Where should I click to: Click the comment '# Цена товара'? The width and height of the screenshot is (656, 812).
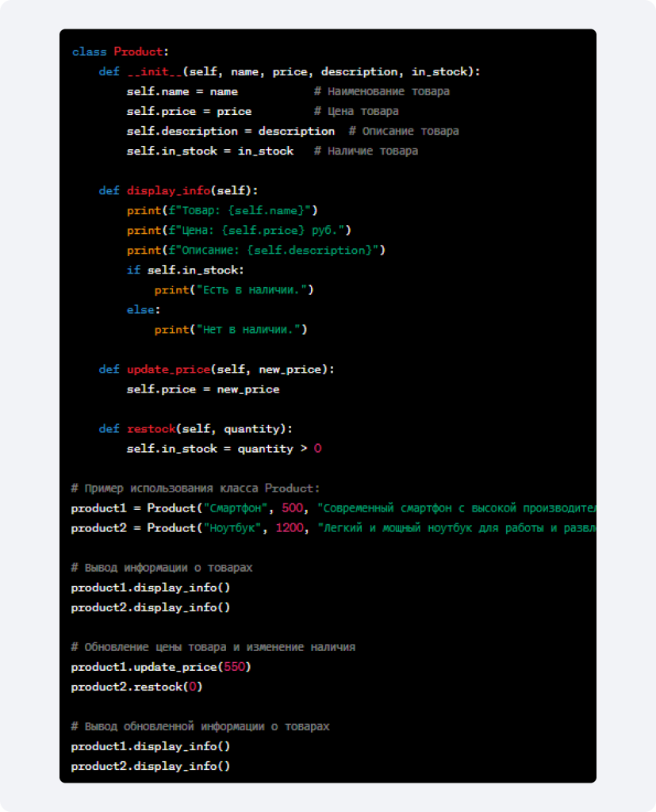point(356,111)
